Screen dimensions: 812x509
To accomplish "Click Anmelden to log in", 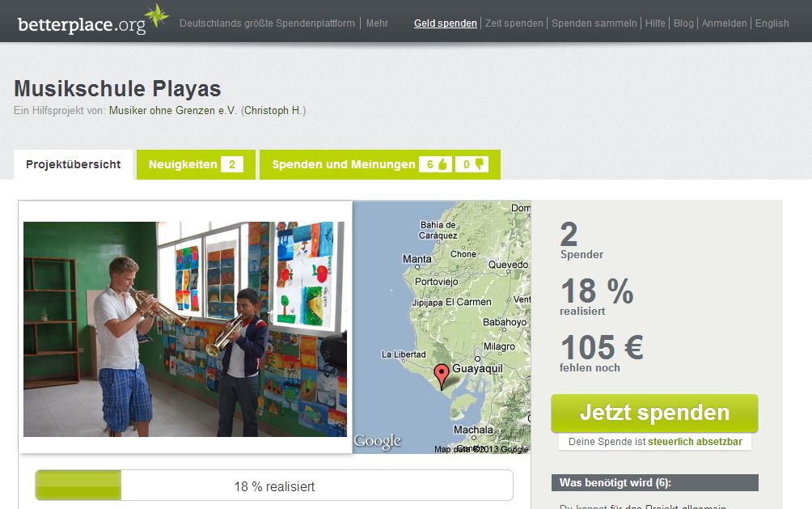I will click(x=724, y=23).
